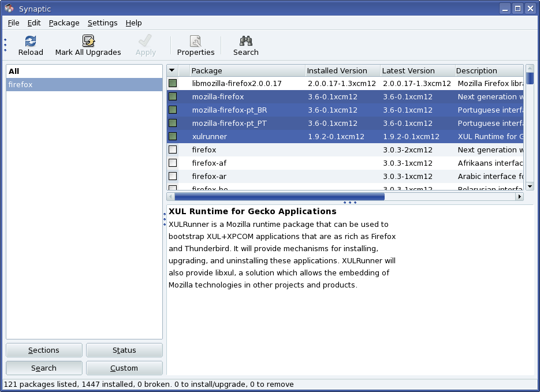This screenshot has height=392, width=540.
Task: Click the pane splitter dots above the description
Action: [350, 203]
